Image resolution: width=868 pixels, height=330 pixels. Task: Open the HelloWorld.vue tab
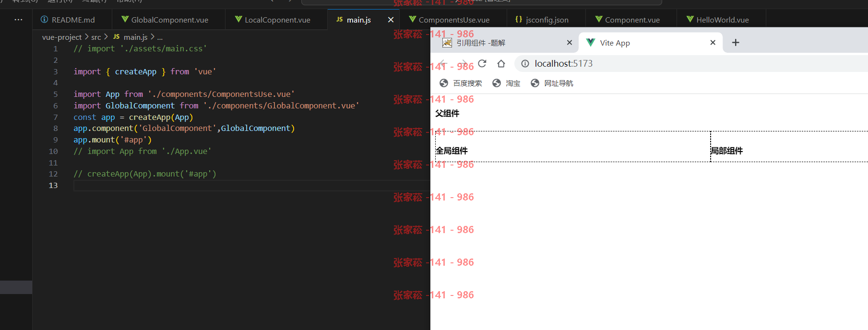[x=722, y=20]
